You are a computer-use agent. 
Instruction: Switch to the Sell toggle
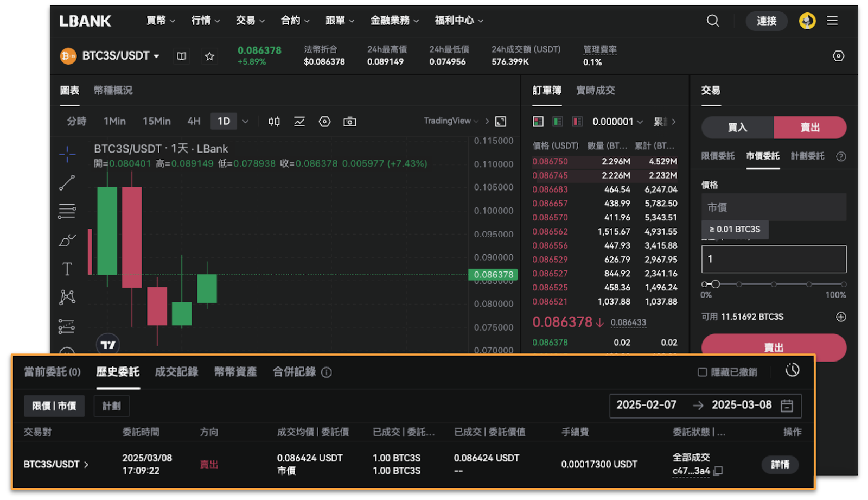coord(810,128)
